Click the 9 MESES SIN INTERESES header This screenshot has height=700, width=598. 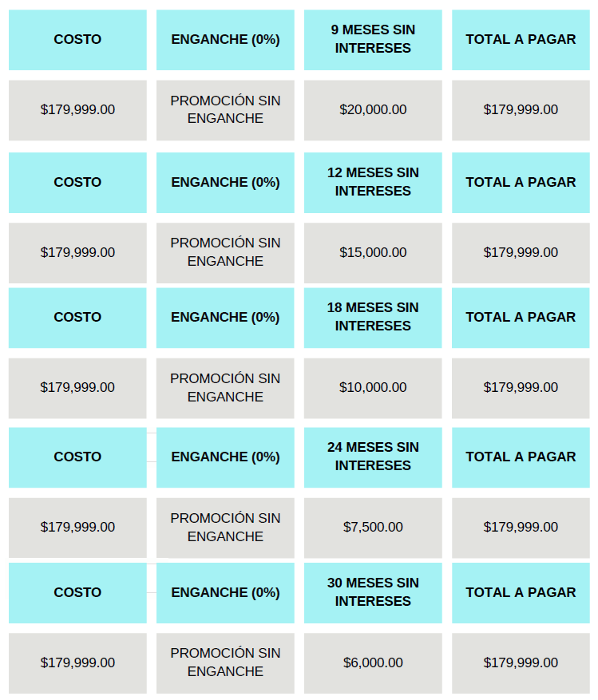click(x=373, y=39)
